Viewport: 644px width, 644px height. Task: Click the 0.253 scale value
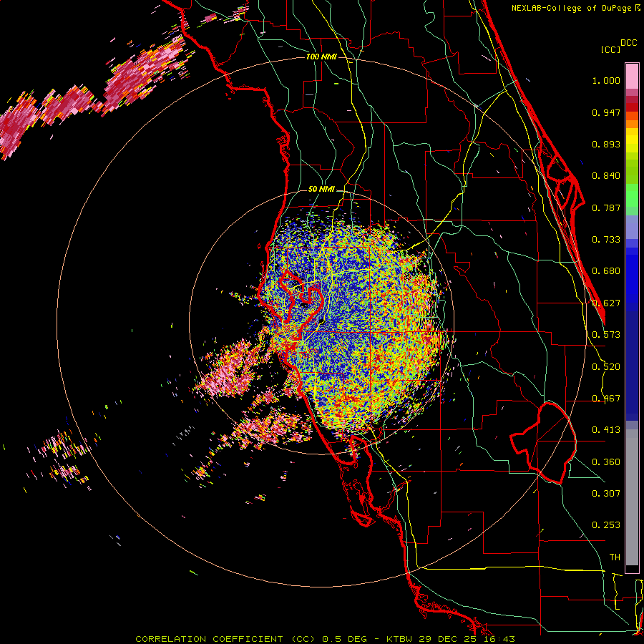click(x=606, y=525)
